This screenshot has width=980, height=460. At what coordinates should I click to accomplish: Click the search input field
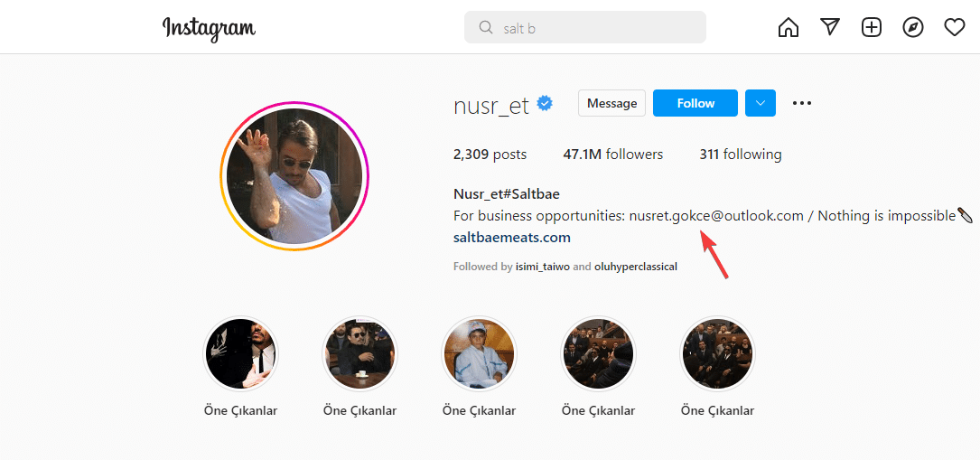596,28
